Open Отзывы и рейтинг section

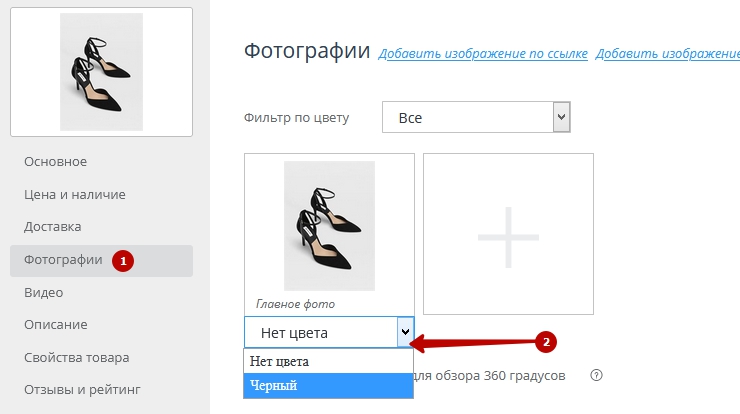pos(83,390)
